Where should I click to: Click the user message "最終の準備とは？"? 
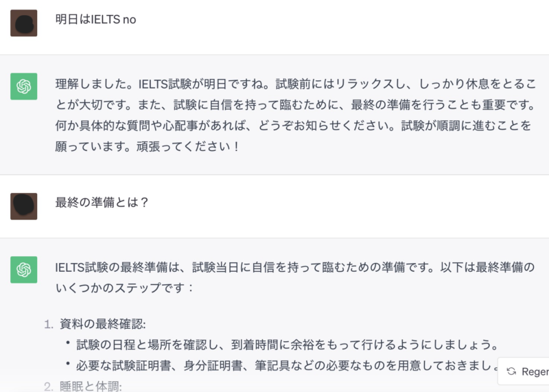tap(102, 203)
